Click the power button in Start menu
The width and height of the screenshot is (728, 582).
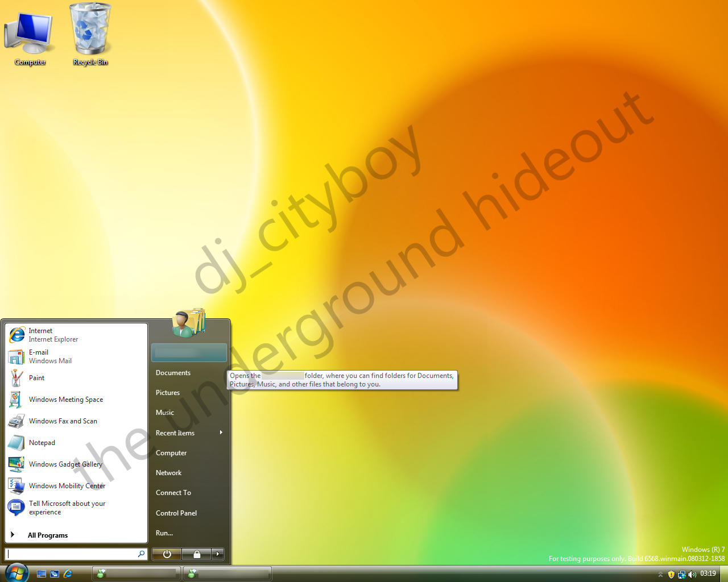point(167,554)
